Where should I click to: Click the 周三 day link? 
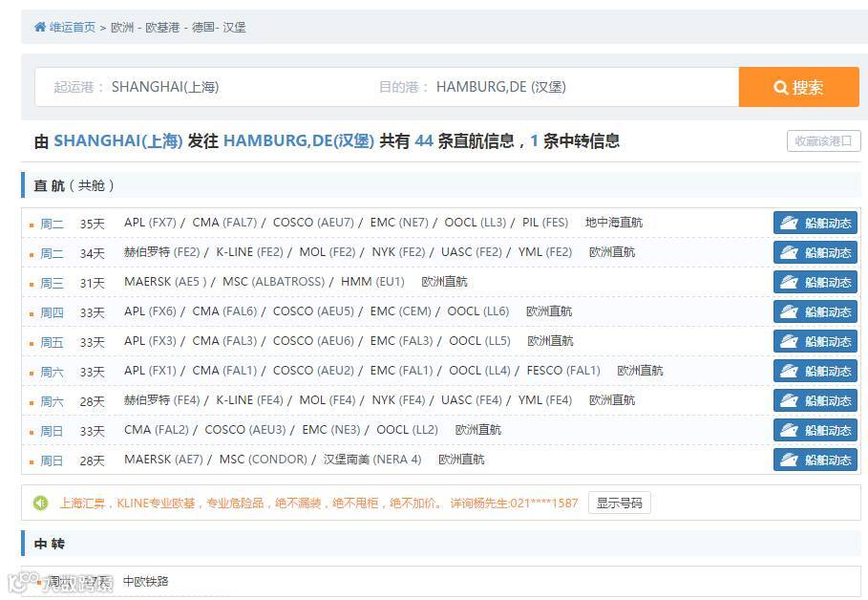(x=52, y=283)
